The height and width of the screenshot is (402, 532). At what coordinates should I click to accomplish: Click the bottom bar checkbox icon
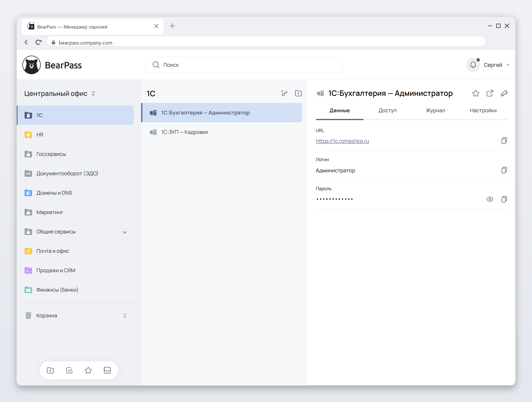[x=69, y=370]
